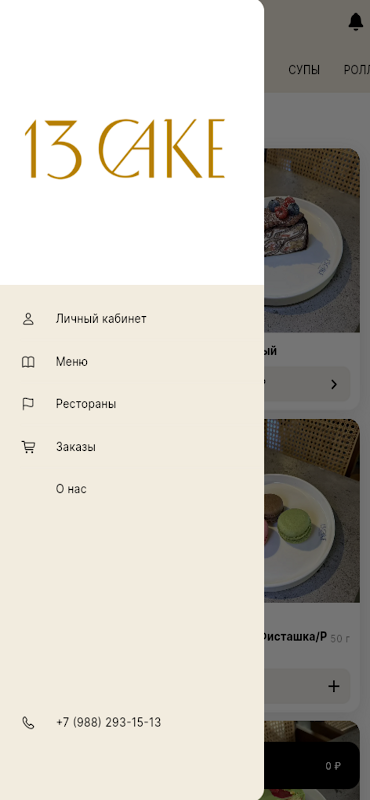
Task: Expand cake options using the chevron arrow
Action: coord(334,384)
